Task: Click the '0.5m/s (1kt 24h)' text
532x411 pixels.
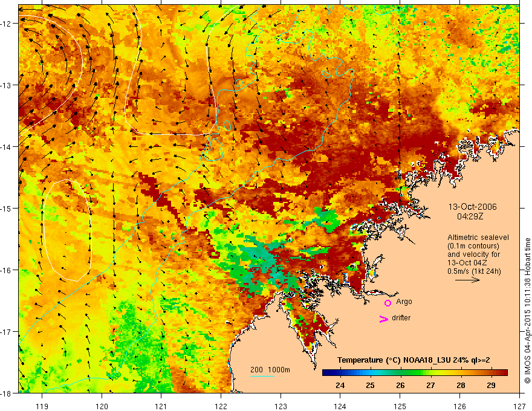Action: tap(475, 271)
